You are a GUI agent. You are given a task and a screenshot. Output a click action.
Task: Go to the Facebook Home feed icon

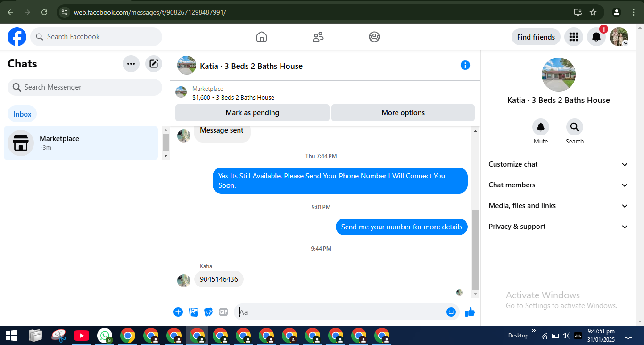(262, 37)
